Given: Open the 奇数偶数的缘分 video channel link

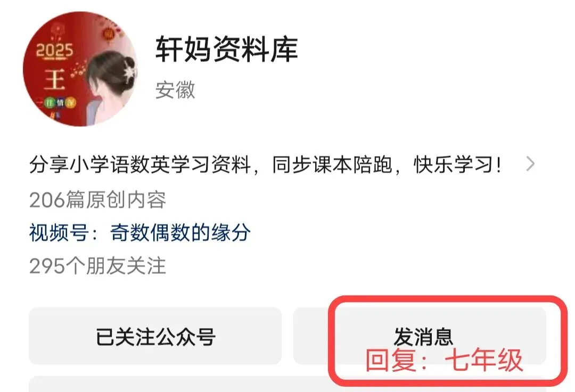Looking at the screenshot, I should click(180, 233).
